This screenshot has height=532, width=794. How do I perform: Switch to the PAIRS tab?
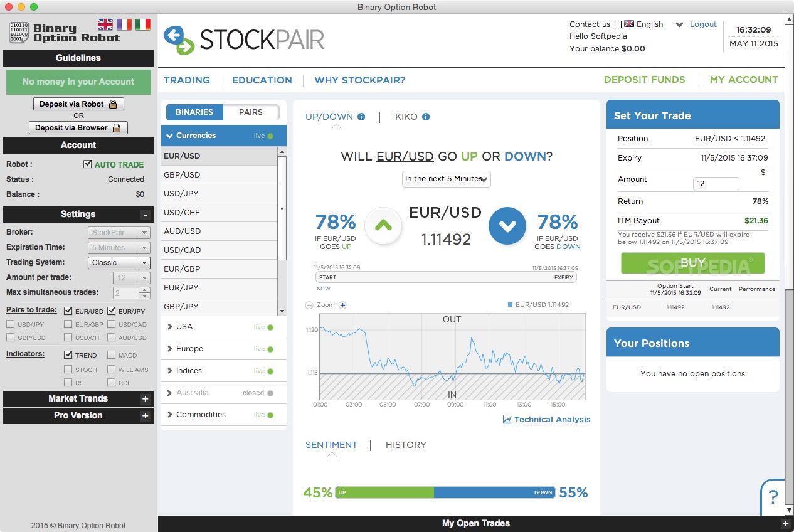tap(251, 112)
